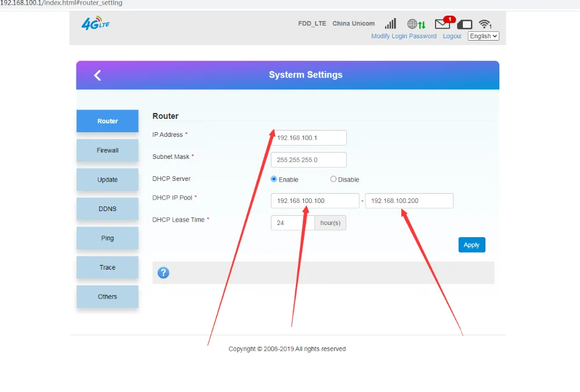Click the IP Address label
Image resolution: width=580 pixels, height=392 pixels.
pos(168,135)
